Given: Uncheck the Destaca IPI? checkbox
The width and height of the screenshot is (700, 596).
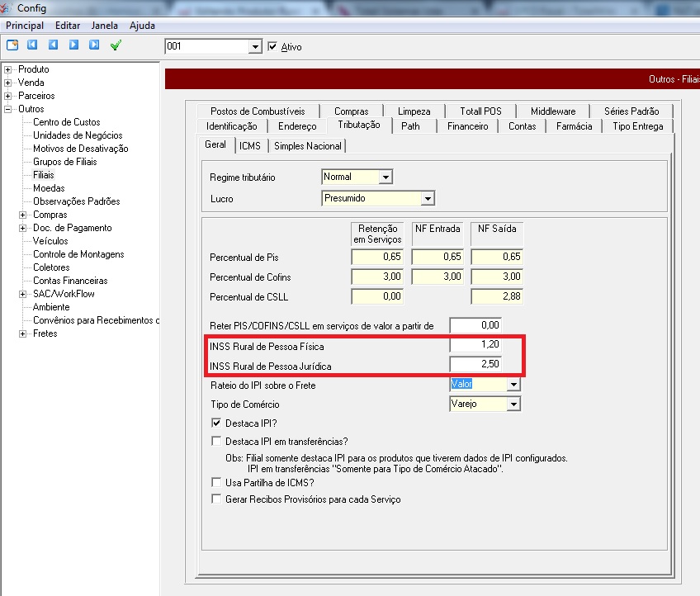Looking at the screenshot, I should 216,423.
